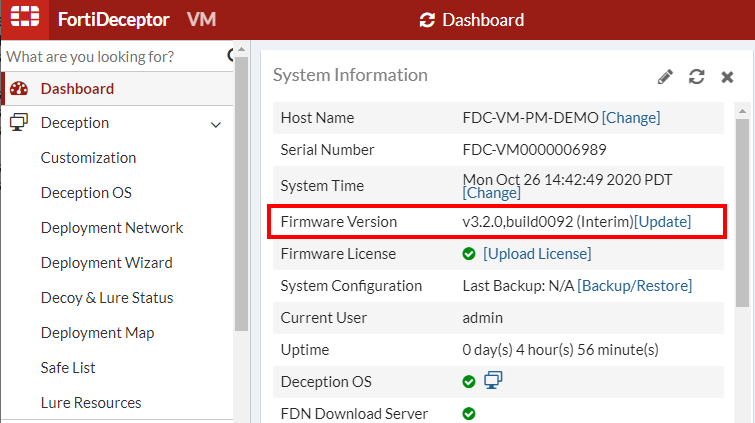Click the Change link for Host Name
Image resolution: width=755 pixels, height=423 pixels.
click(x=630, y=118)
